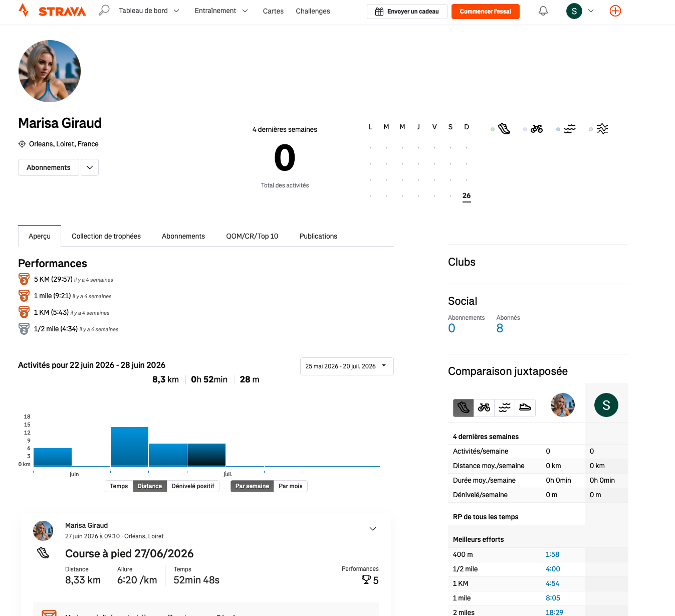
Task: Click the orange plus upload icon
Action: (615, 11)
